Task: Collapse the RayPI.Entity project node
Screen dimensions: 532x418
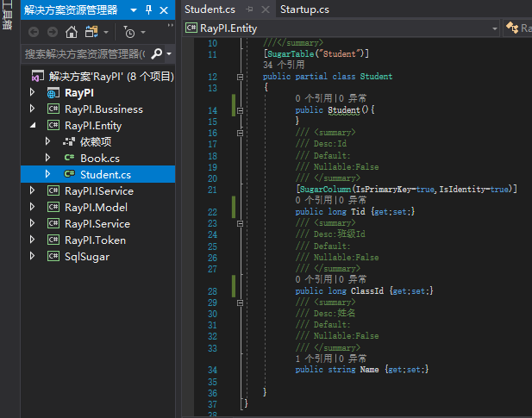Action: [x=34, y=126]
